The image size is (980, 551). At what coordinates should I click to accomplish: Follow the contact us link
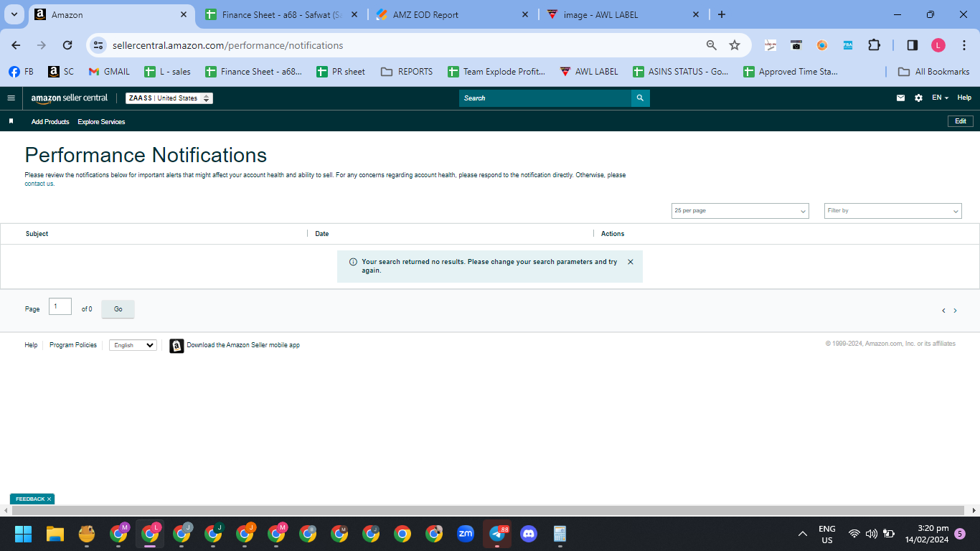click(39, 184)
